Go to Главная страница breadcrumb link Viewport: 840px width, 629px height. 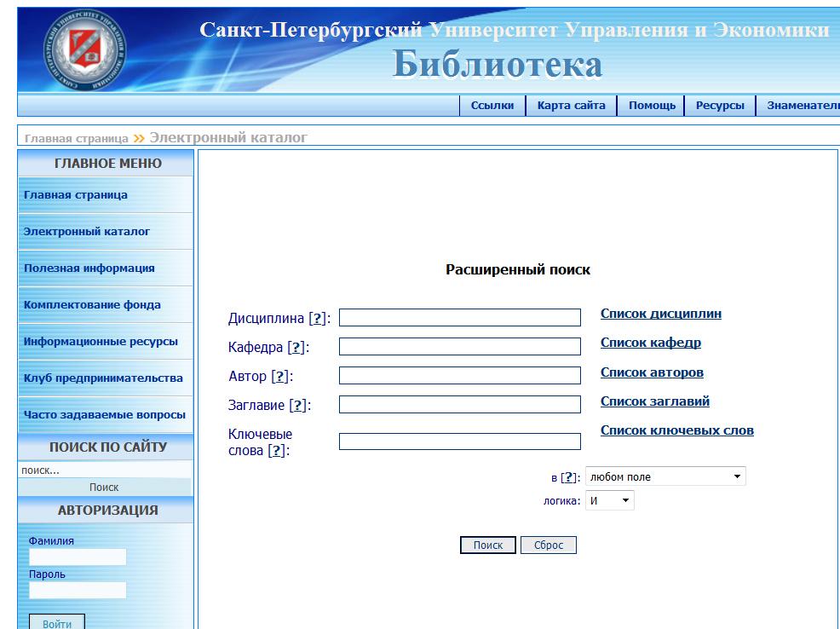(x=77, y=138)
